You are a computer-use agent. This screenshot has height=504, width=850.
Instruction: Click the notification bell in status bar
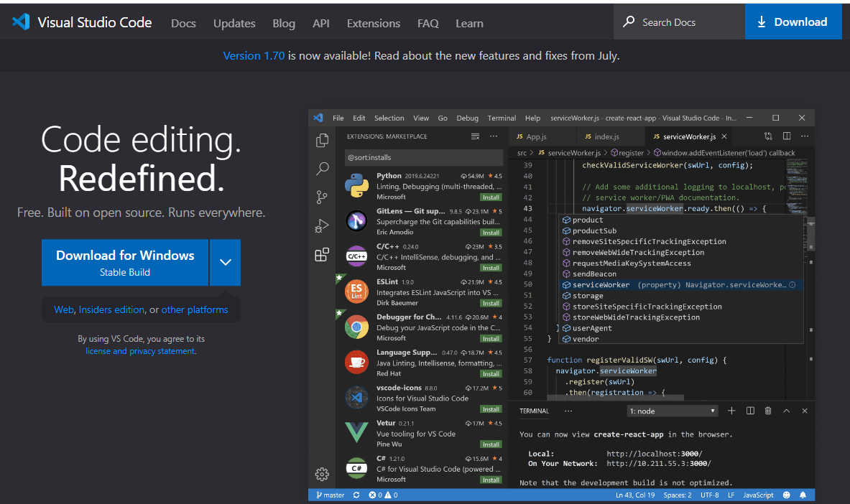point(803,495)
